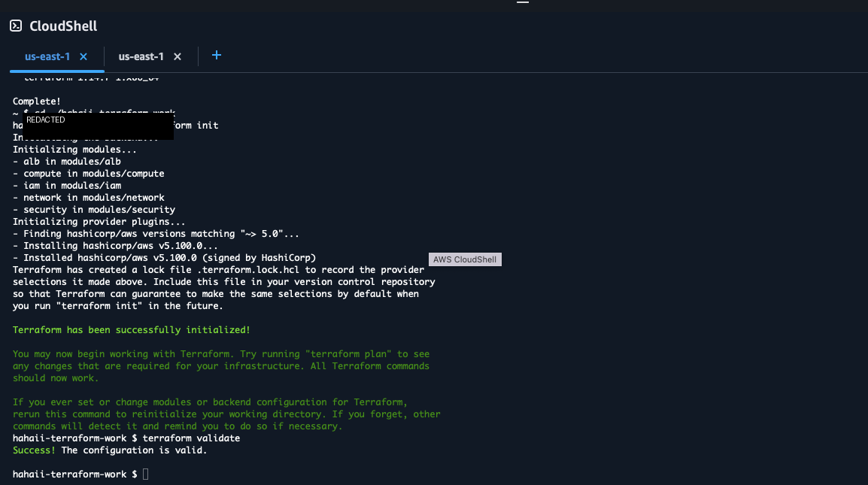
Task: Close the active first us-east-1 tab
Action: tap(83, 56)
